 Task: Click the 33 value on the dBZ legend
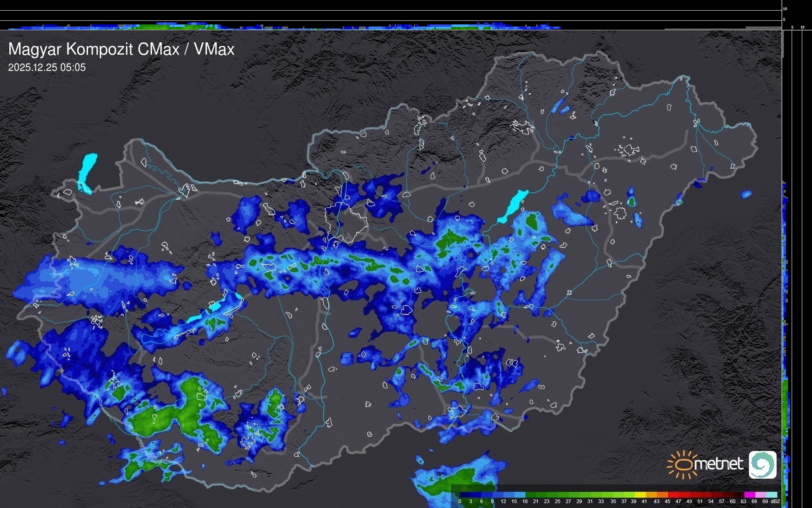[x=601, y=501]
